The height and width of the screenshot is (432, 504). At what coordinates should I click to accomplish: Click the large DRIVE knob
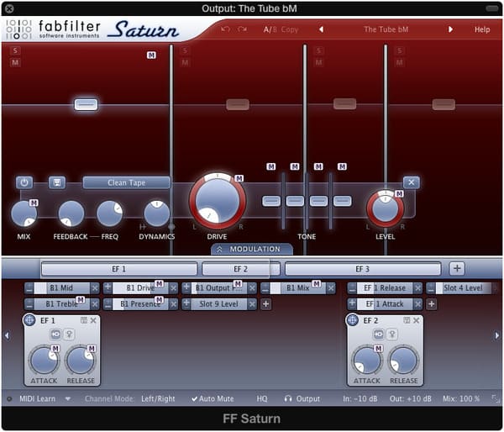pyautogui.click(x=217, y=202)
